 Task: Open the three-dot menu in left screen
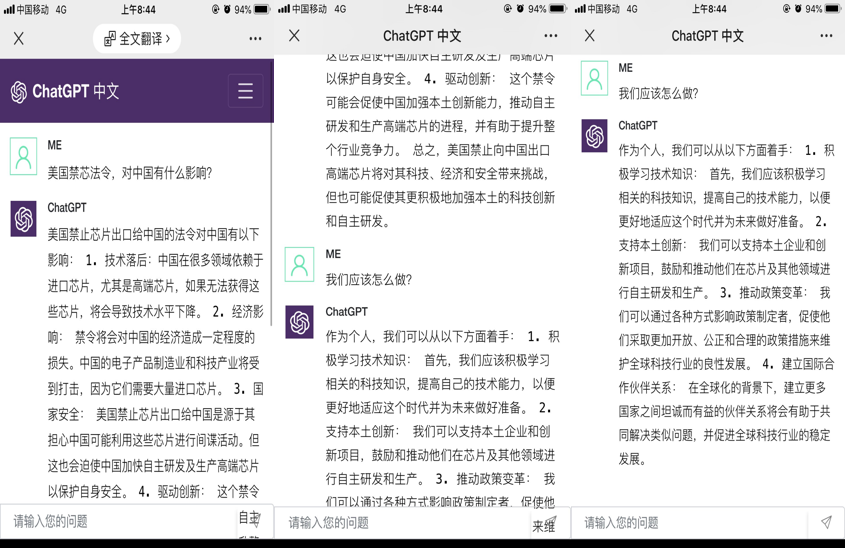point(255,39)
